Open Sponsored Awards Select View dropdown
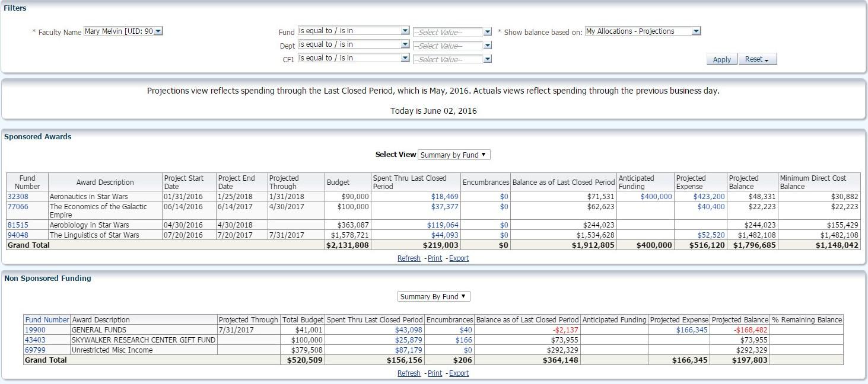Image resolution: width=868 pixels, height=384 pixels. tap(454, 155)
